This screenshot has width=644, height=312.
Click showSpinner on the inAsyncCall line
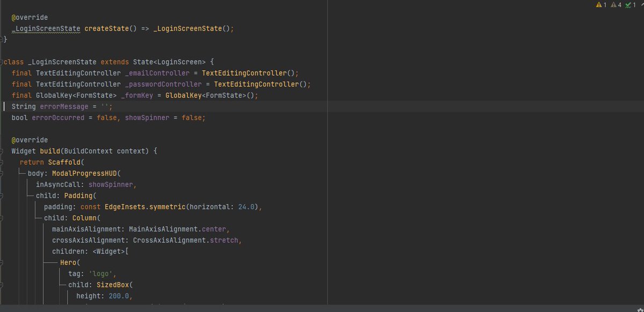tap(111, 185)
